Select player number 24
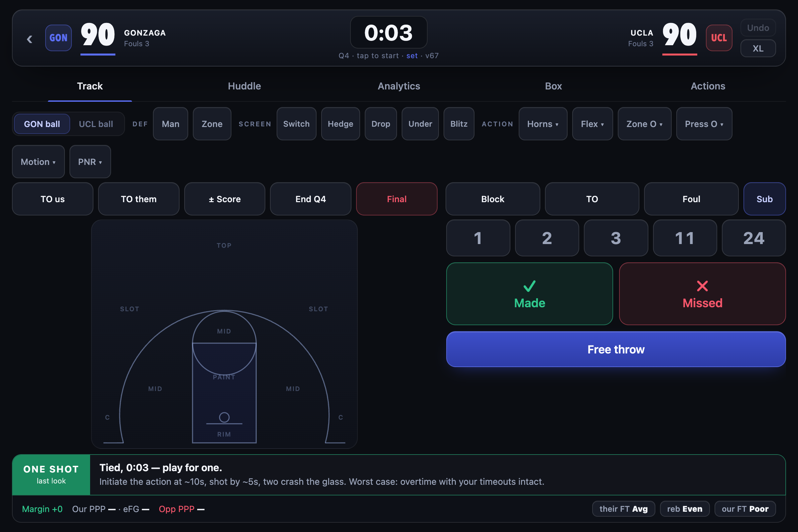Screen dimensions: 798x532 coord(754,238)
